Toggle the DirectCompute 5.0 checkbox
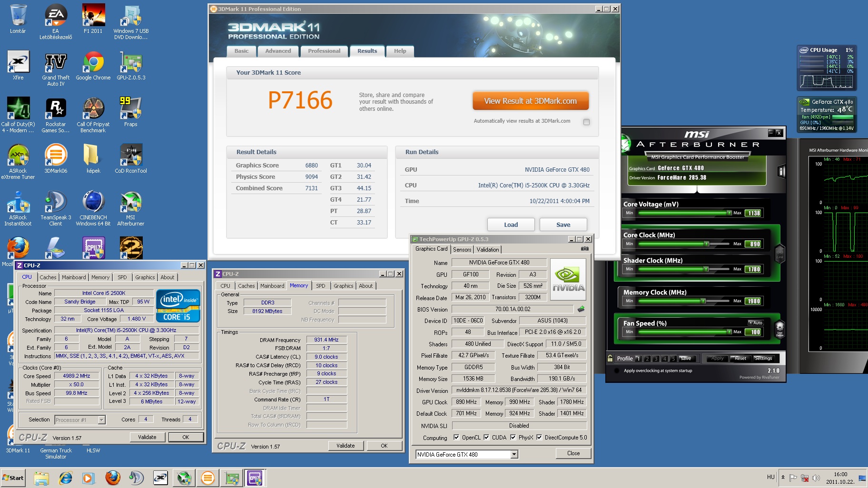The width and height of the screenshot is (868, 488). point(539,438)
